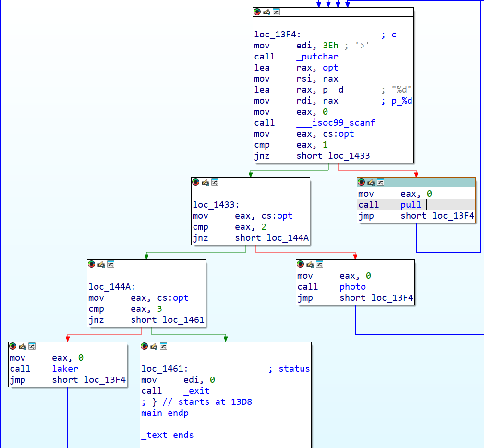
Task: Click the set color icon on the loc_1433 node
Action: pos(196,182)
